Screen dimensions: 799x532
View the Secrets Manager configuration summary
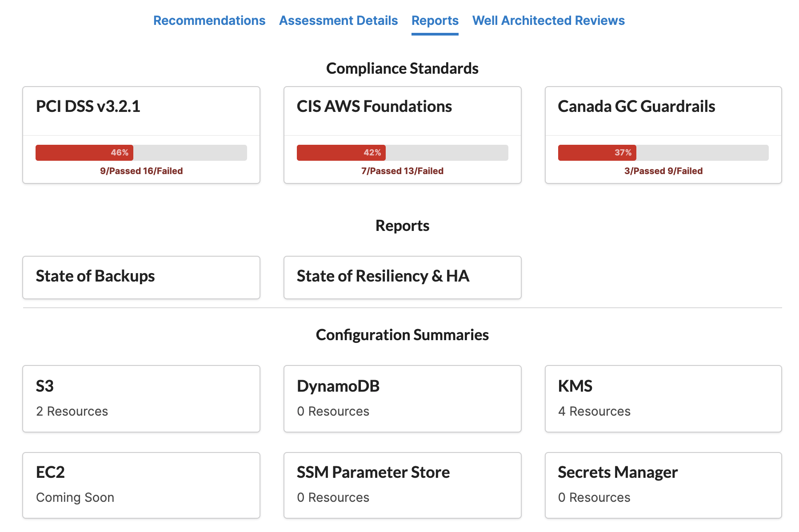[x=663, y=484]
